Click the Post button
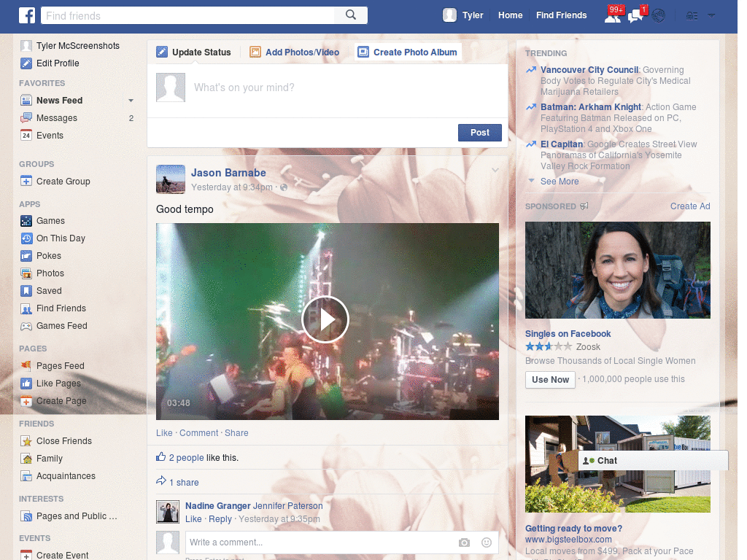 point(479,132)
